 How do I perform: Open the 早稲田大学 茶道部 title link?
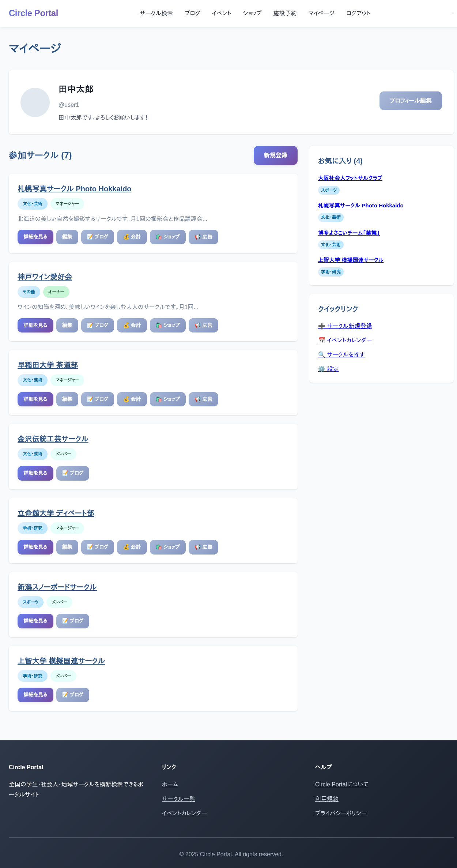48,365
